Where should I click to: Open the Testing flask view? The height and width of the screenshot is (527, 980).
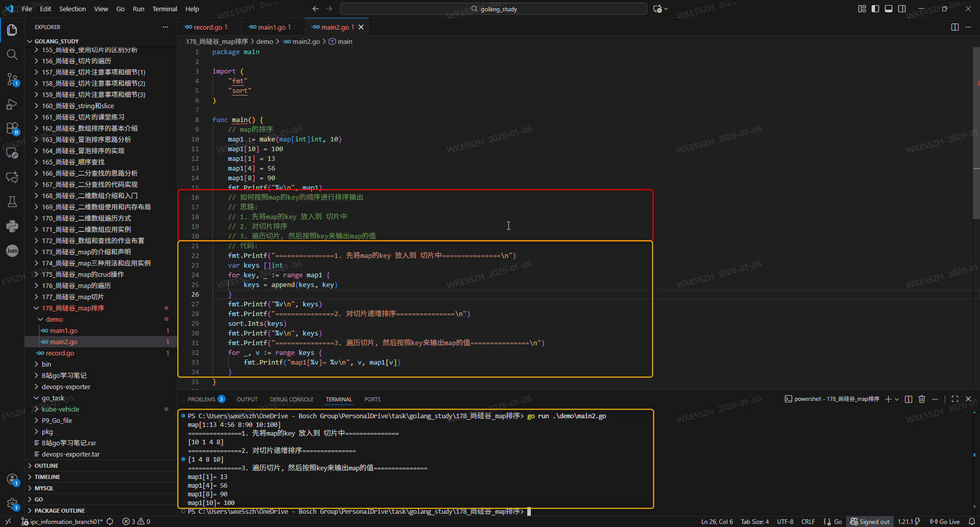tap(12, 202)
